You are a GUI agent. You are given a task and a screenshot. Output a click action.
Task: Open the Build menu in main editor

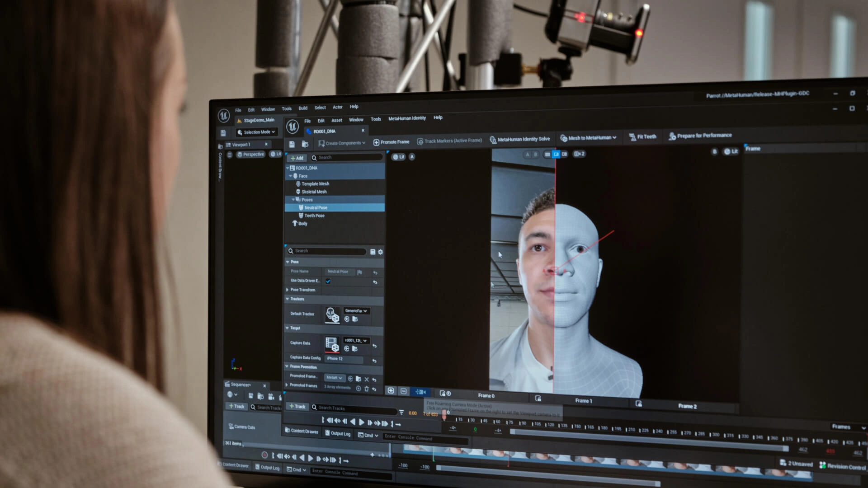[303, 108]
